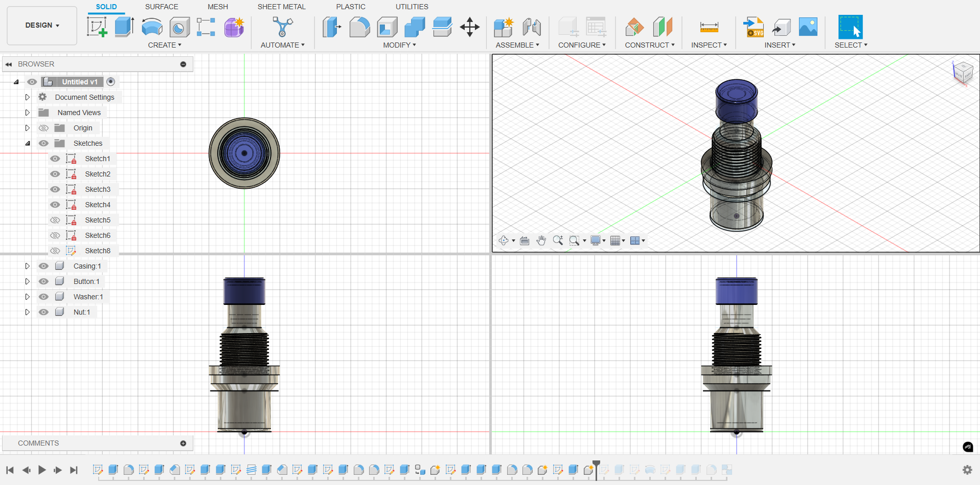Collapse the BROWSER panel with its arrows
Screen dimensions: 980x485
coord(9,64)
